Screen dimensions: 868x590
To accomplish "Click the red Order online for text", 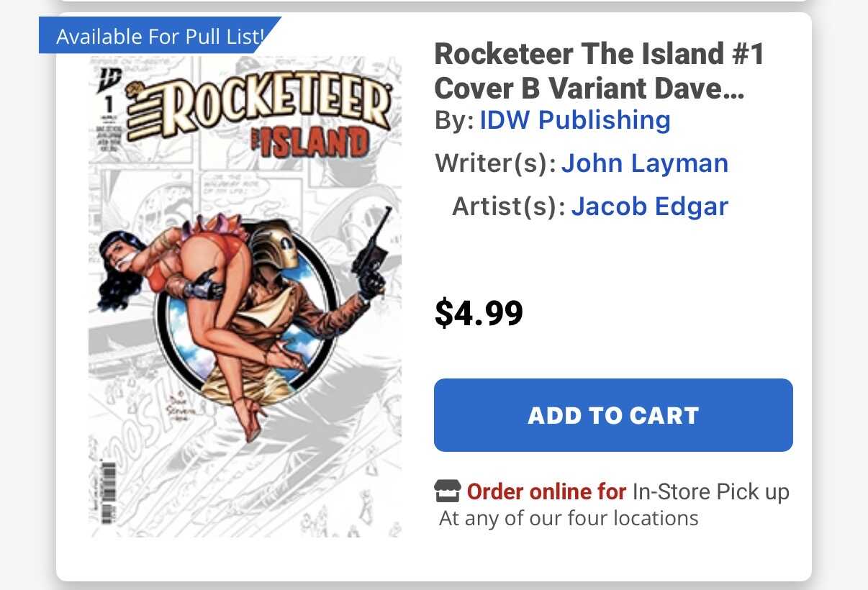I will [546, 492].
